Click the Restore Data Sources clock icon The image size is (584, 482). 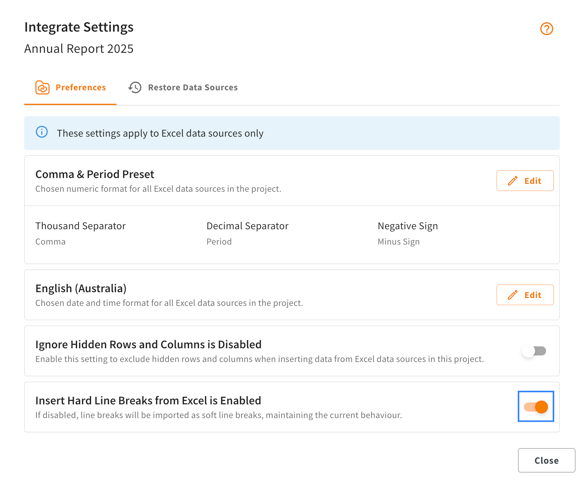click(135, 88)
